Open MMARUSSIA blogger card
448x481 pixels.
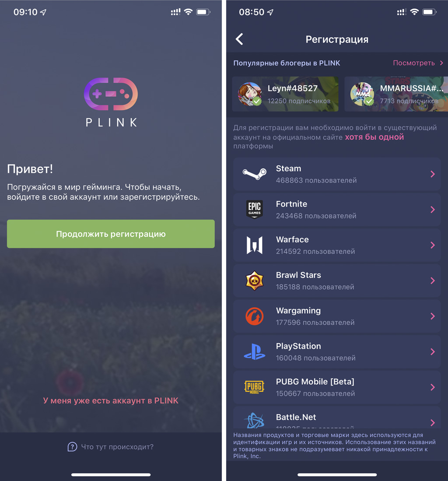[396, 94]
